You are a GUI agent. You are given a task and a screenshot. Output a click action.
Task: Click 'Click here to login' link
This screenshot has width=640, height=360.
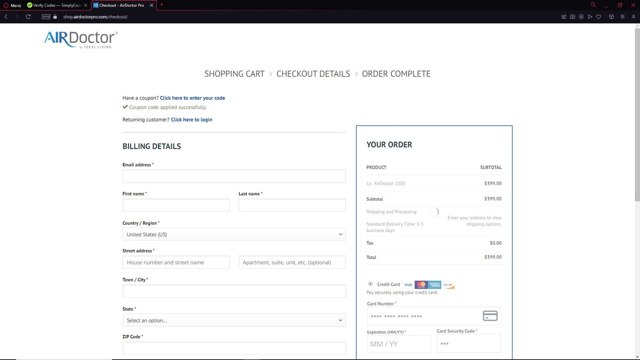(191, 120)
